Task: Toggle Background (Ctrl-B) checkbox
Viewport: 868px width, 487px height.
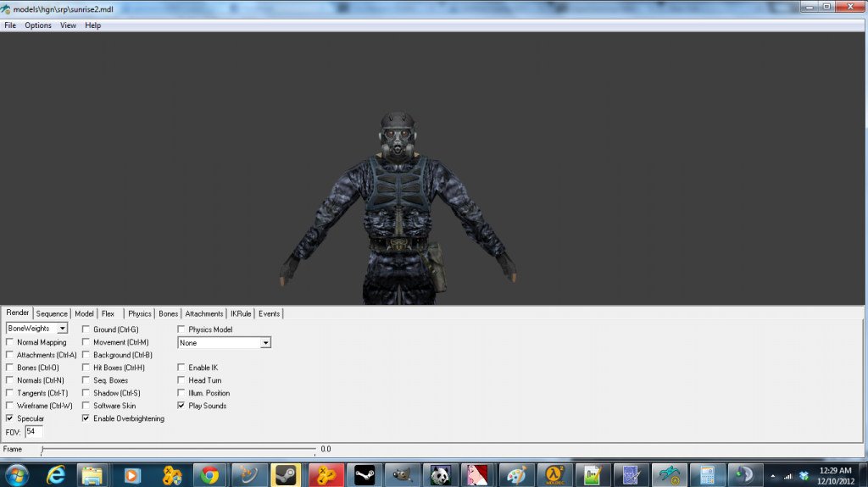Action: tap(86, 355)
